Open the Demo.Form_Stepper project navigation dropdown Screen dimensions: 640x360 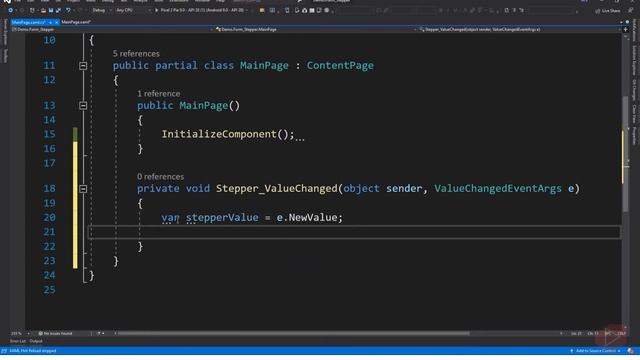[x=112, y=29]
